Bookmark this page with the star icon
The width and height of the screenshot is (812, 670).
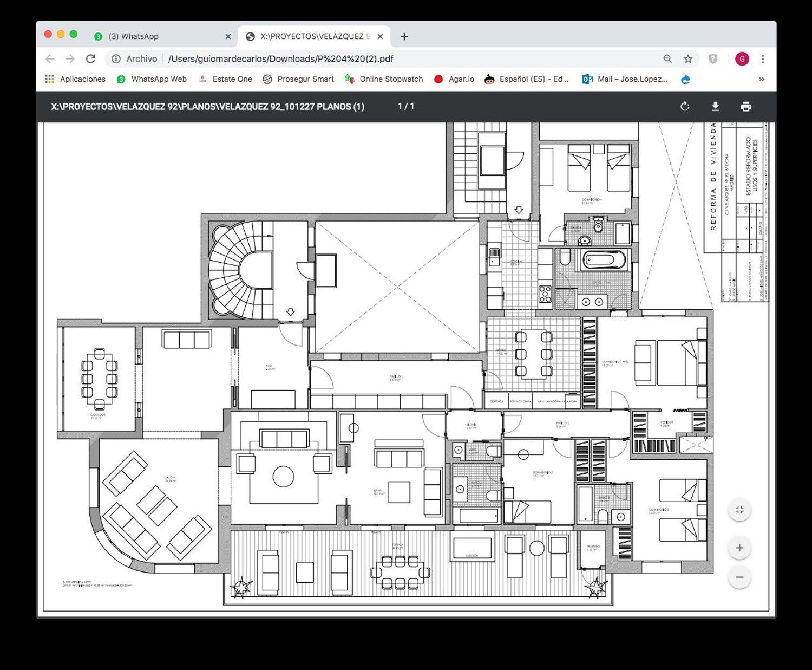coord(688,59)
